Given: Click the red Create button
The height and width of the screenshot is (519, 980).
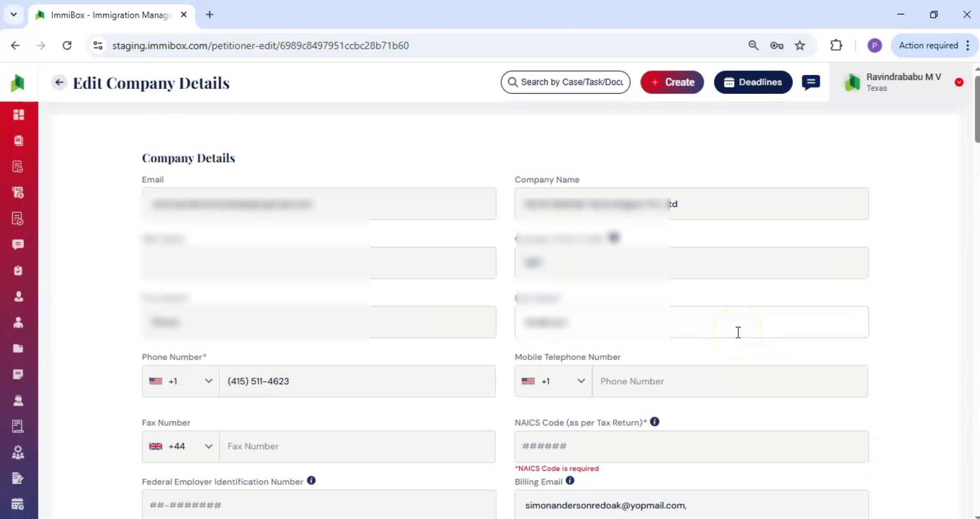Looking at the screenshot, I should [672, 82].
